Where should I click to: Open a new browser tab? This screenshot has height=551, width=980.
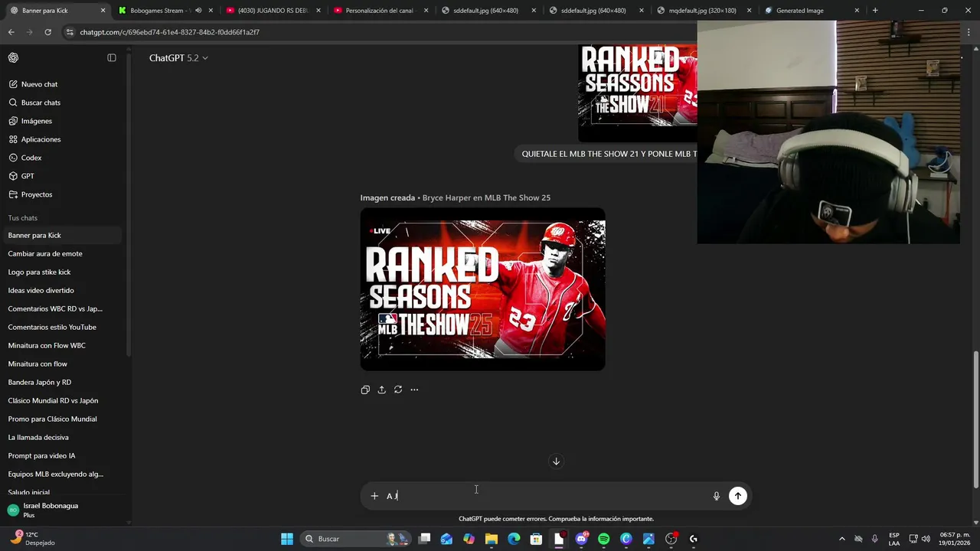pos(875,11)
